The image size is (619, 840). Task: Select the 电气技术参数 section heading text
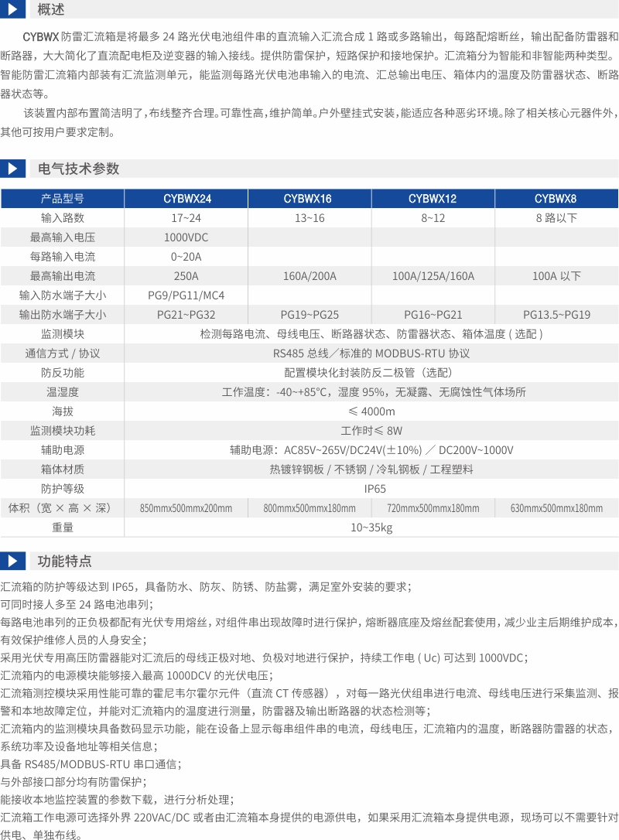point(78,169)
